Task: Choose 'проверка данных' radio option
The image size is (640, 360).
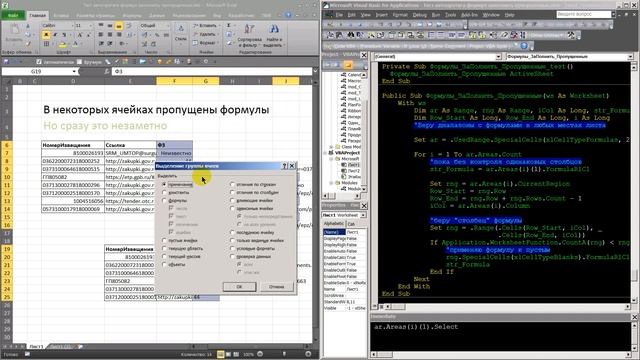Action: coord(233,256)
